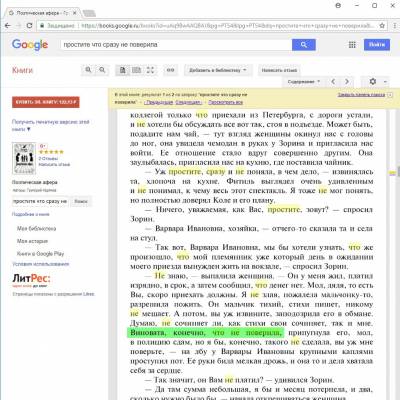Bookmark page with the star icon
Image resolution: width=400 pixels, height=400 pixels.
click(382, 25)
